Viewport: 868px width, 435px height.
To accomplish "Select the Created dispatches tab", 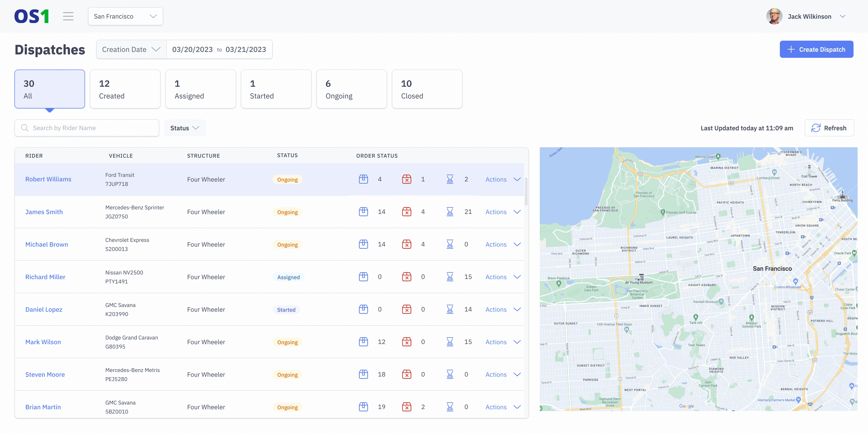I will (x=125, y=89).
